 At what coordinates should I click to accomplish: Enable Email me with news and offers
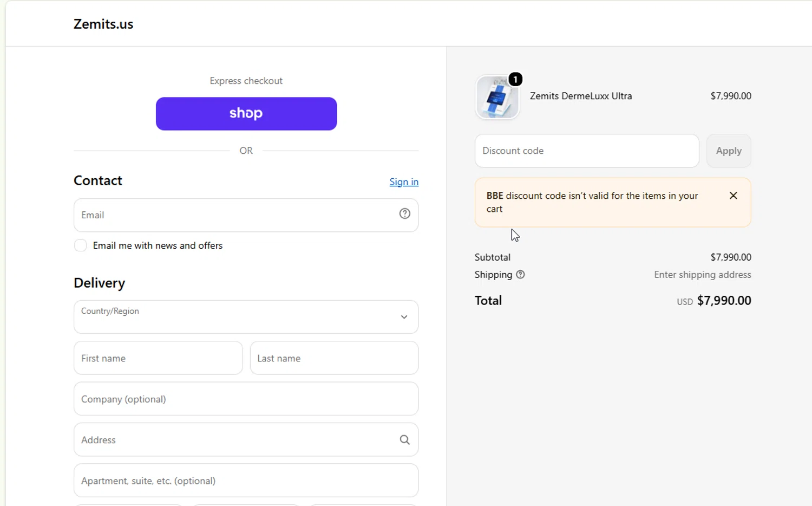(81, 245)
